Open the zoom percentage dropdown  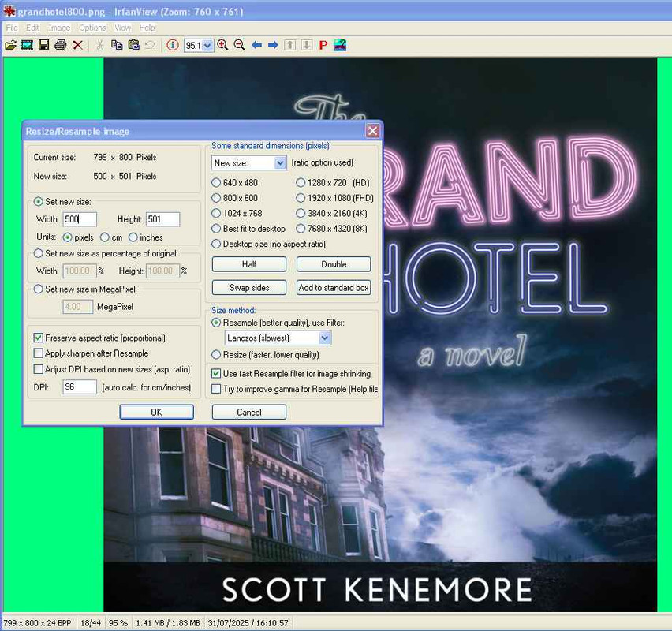tap(207, 46)
